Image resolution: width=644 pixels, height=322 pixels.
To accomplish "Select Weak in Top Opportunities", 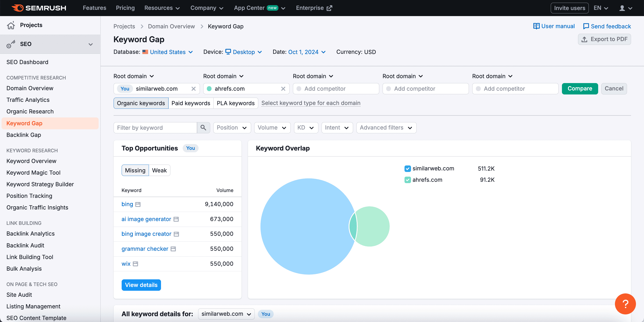I will (159, 170).
